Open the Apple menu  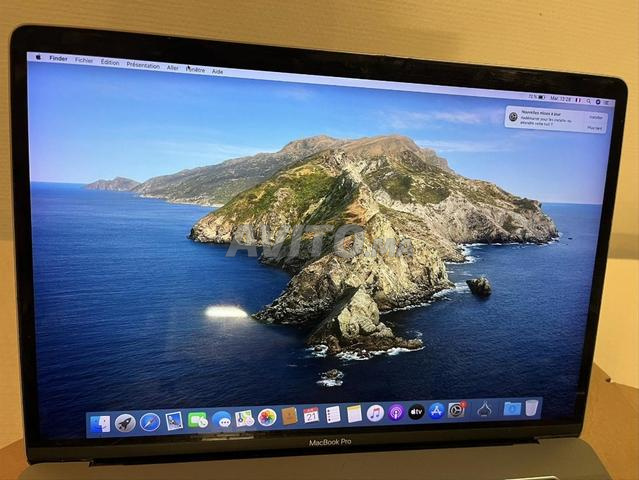click(x=39, y=57)
